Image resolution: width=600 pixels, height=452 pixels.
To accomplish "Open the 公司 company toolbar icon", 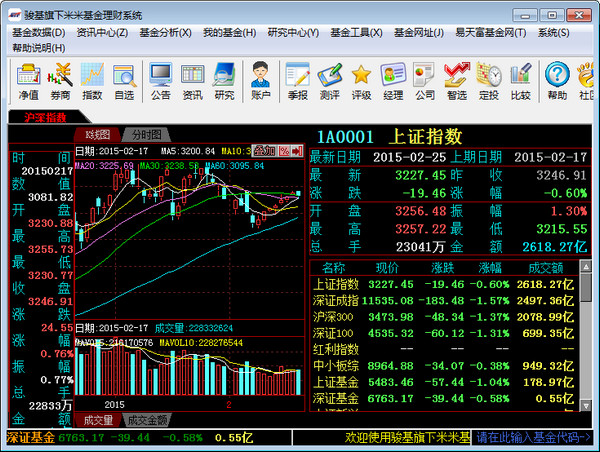I will [x=425, y=82].
